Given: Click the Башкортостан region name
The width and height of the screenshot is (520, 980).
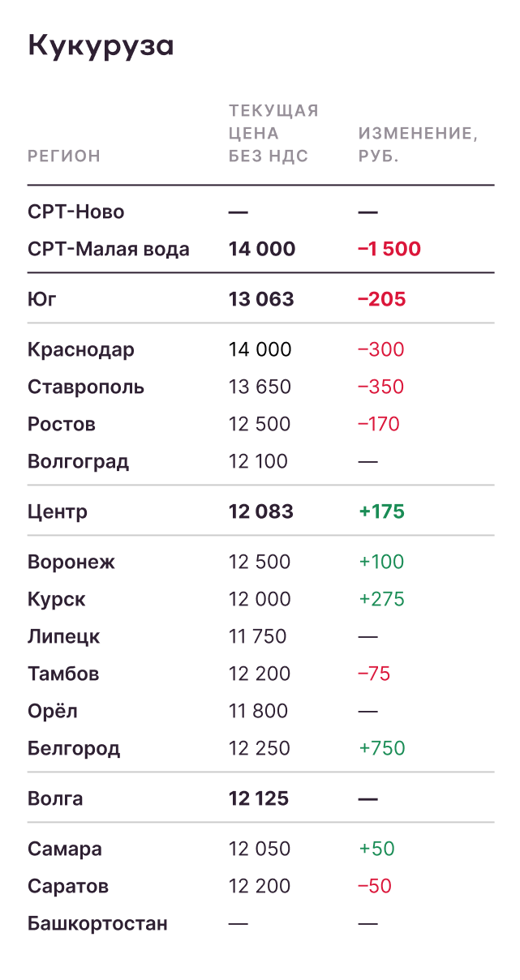Looking at the screenshot, I should (97, 924).
